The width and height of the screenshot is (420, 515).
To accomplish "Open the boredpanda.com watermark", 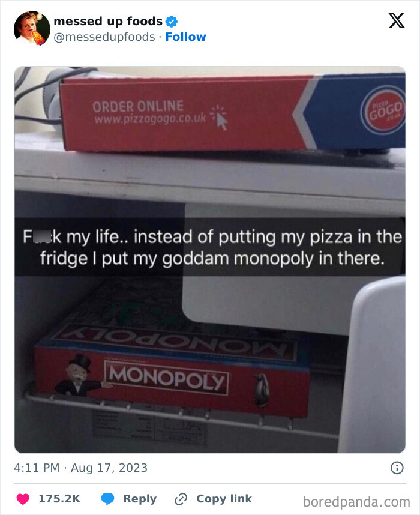I will [356, 502].
